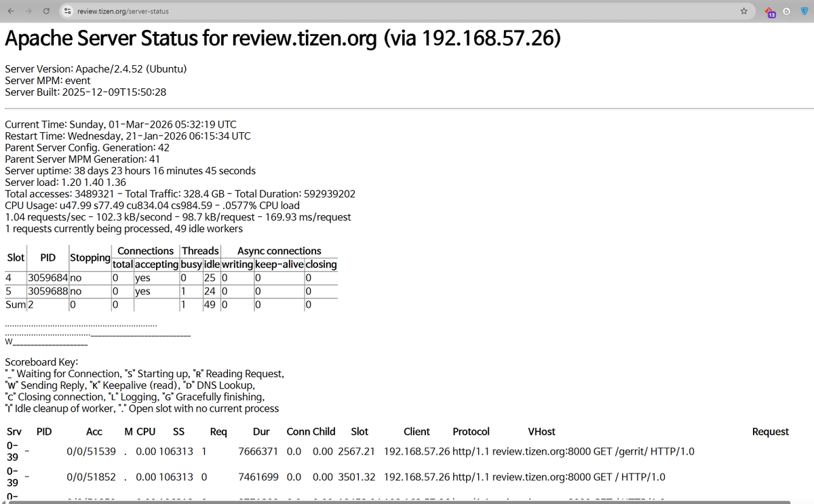Reload the server-status page
Screen dimensions: 814x504
point(45,12)
